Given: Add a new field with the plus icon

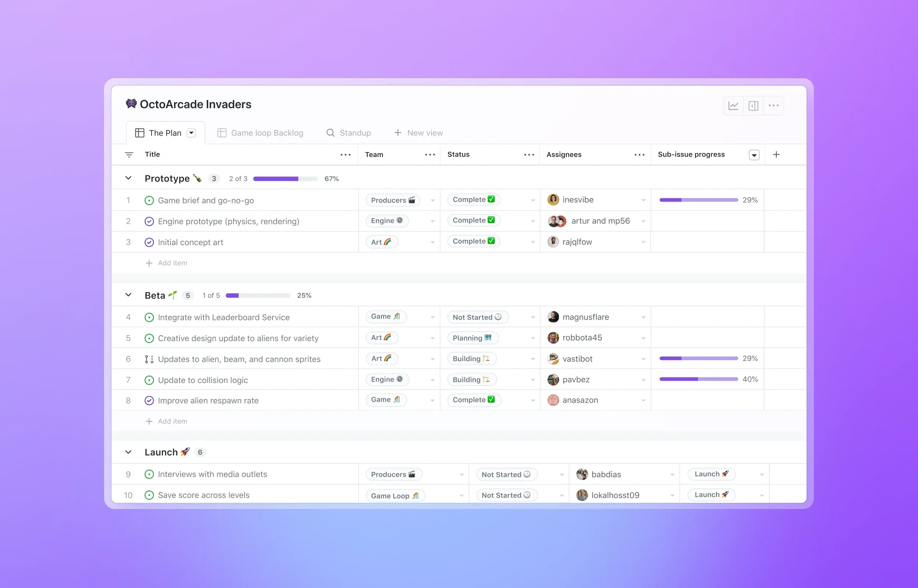Looking at the screenshot, I should tap(777, 154).
